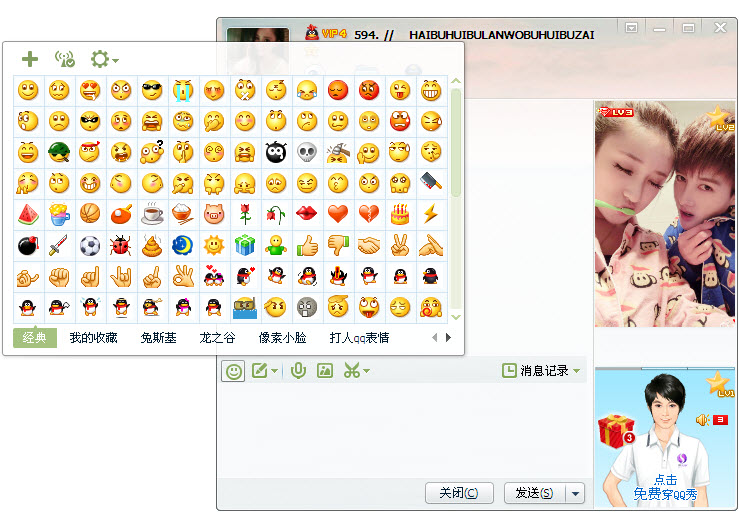Select the 经典 emoticon tab
The image size is (739, 512).
coord(35,338)
